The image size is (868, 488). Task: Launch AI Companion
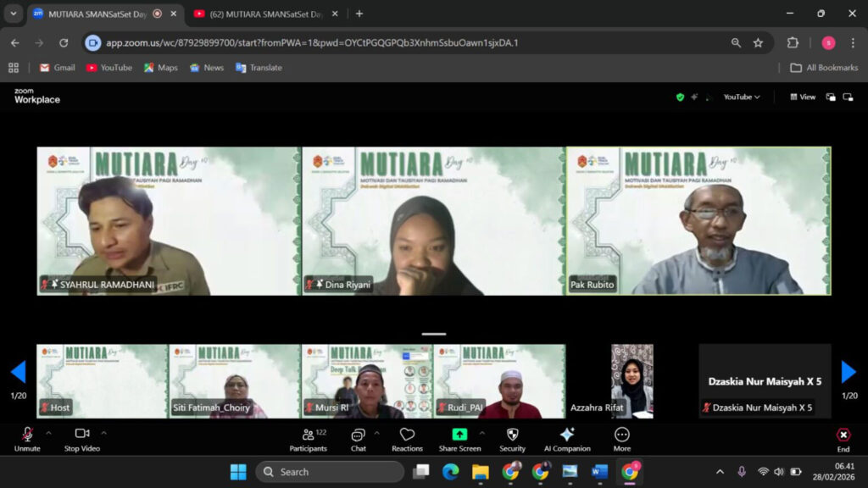(566, 439)
